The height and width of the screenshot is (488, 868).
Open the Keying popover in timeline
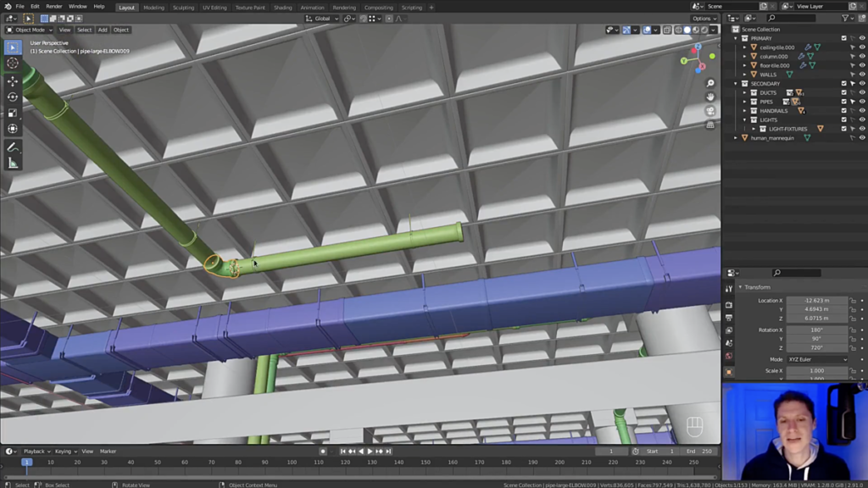(65, 452)
